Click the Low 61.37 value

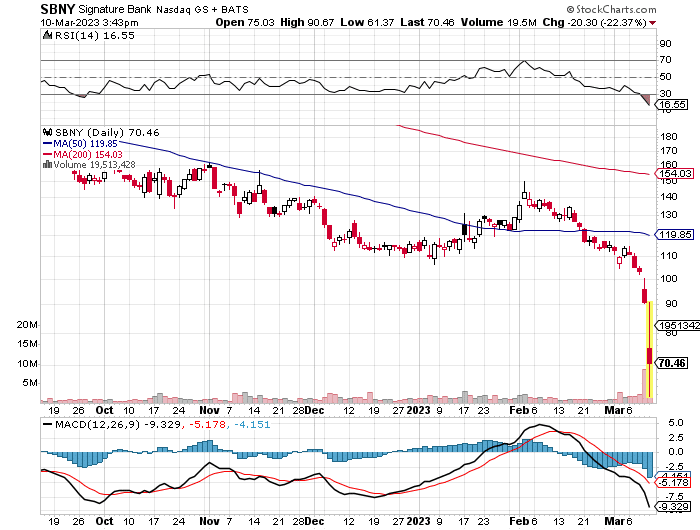367,22
